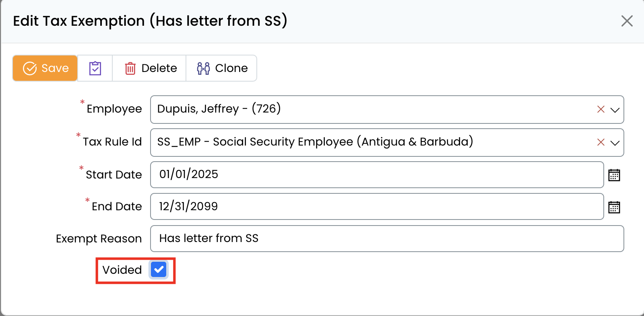
Task: Open the End Date calendar picker
Action: click(x=614, y=207)
